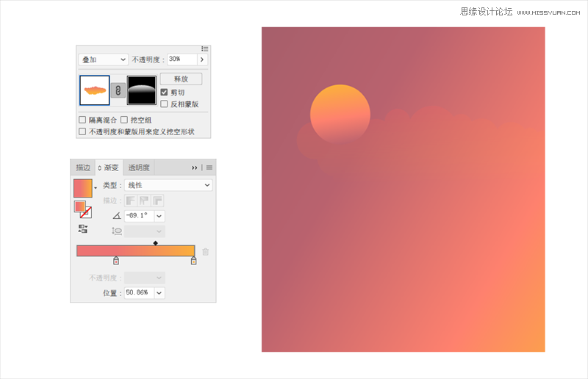Toggle the link icon between artwork and mask

118,90
